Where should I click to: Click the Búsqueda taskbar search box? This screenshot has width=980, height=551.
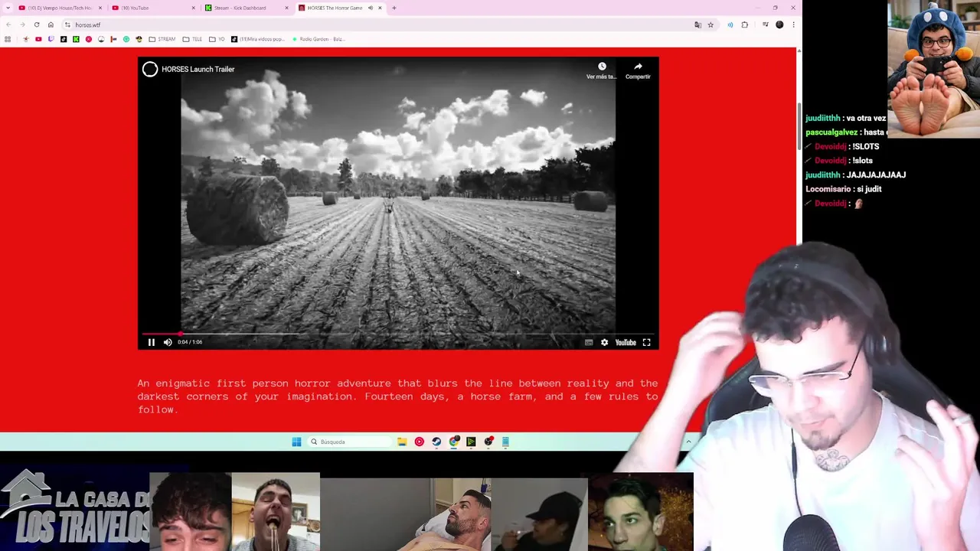(x=350, y=442)
